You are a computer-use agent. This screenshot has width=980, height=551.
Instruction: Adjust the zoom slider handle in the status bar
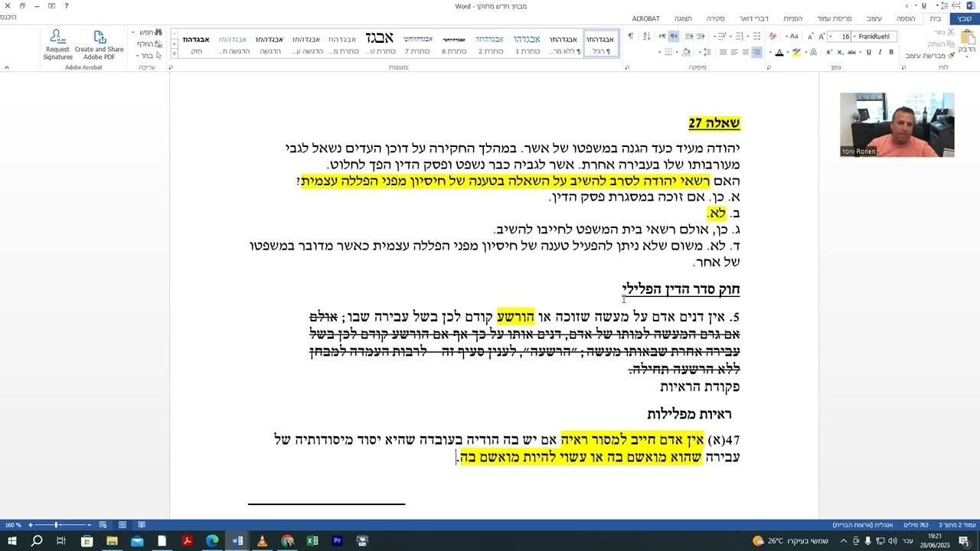point(56,525)
